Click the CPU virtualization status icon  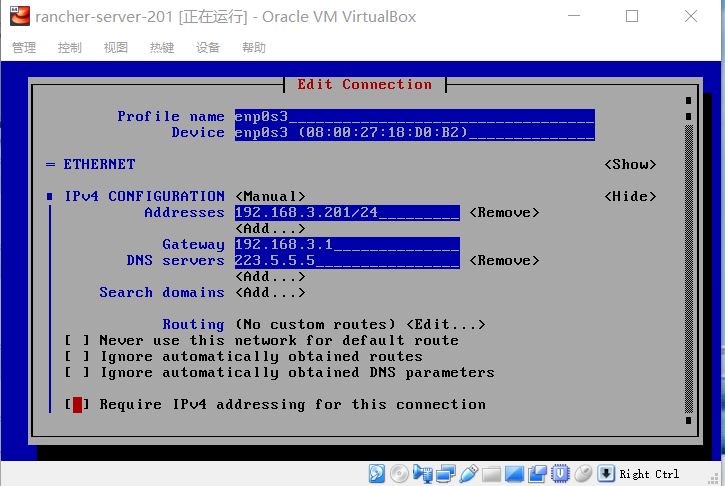point(560,474)
